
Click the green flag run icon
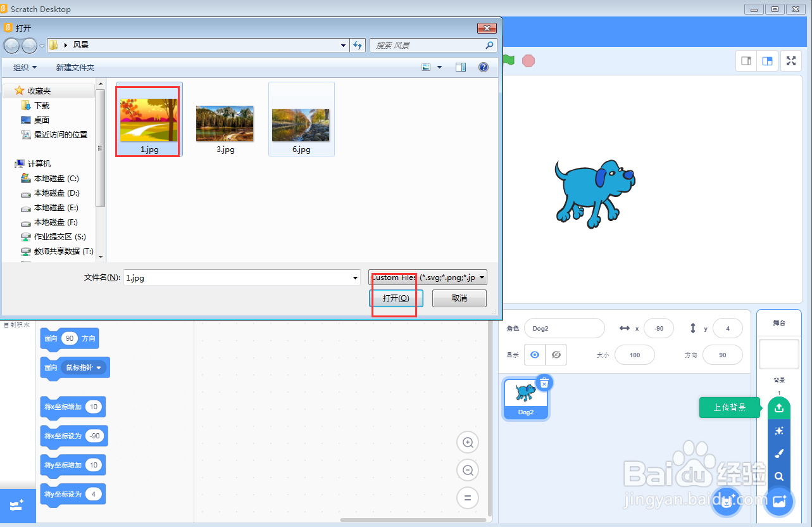[509, 61]
